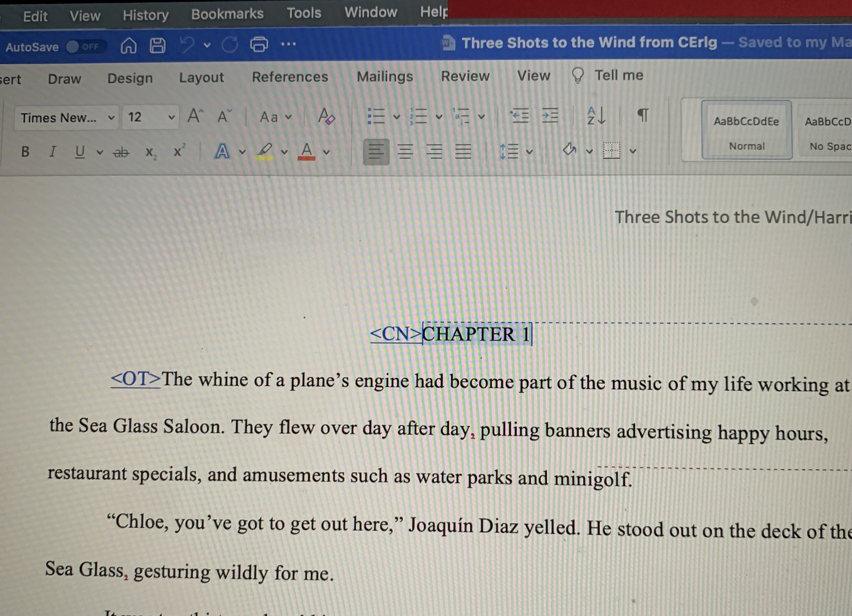Open the Bookmarks menu
This screenshot has height=616, width=852.
point(227,14)
